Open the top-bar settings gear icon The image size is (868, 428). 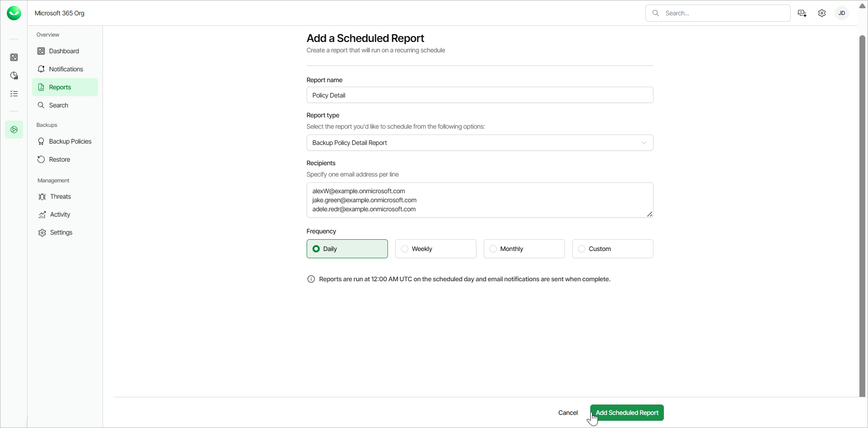tap(822, 13)
